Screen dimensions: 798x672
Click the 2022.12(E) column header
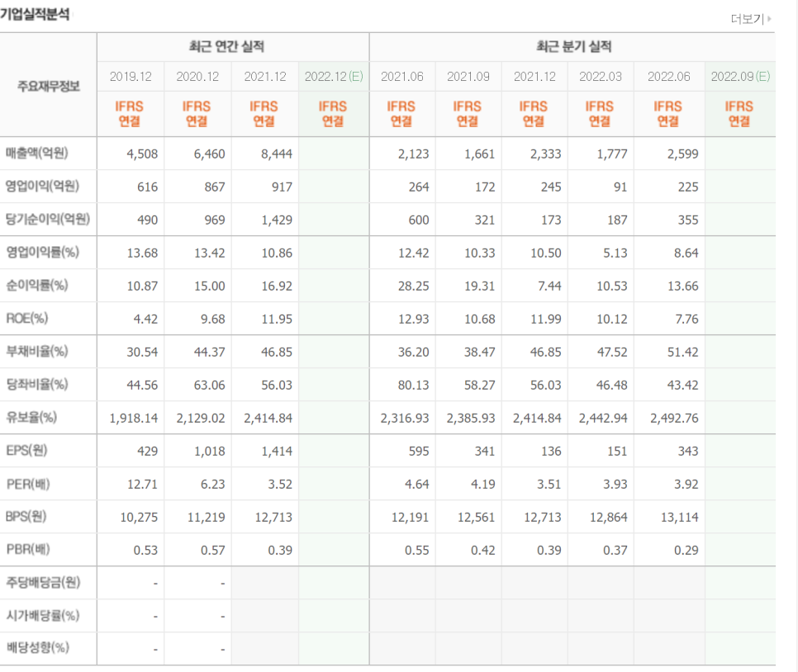334,77
